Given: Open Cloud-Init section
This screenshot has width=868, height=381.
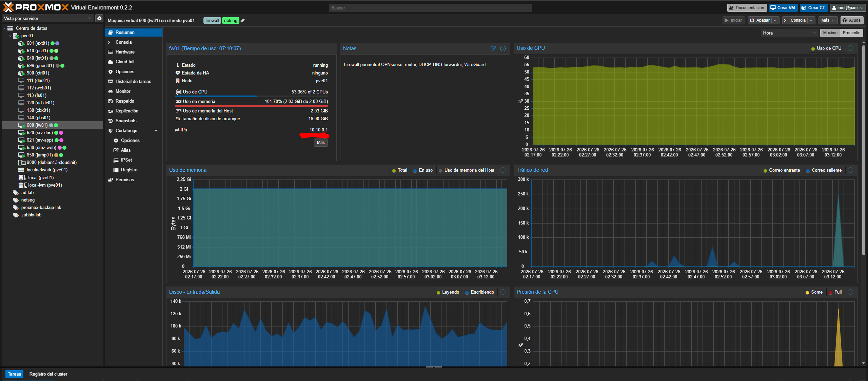Looking at the screenshot, I should (x=134, y=62).
